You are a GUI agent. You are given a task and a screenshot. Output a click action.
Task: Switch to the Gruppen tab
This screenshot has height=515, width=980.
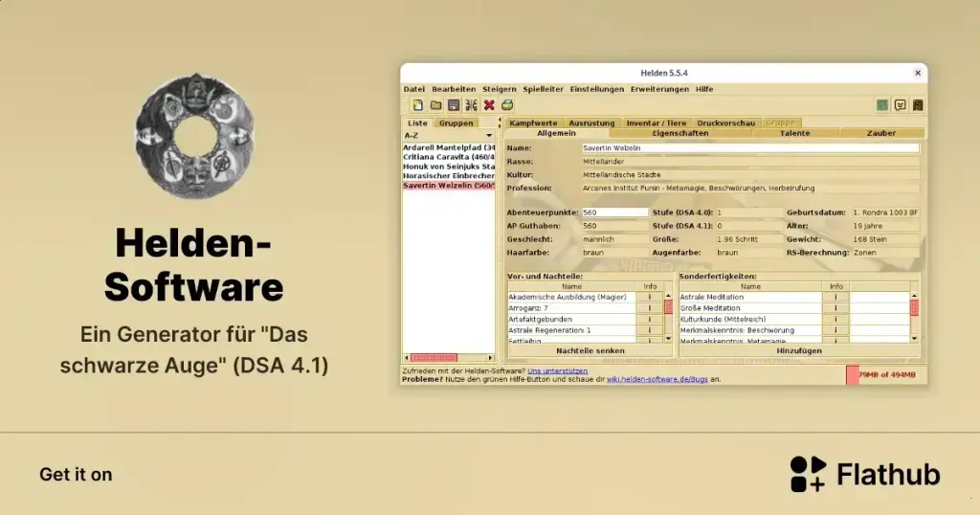pos(456,123)
